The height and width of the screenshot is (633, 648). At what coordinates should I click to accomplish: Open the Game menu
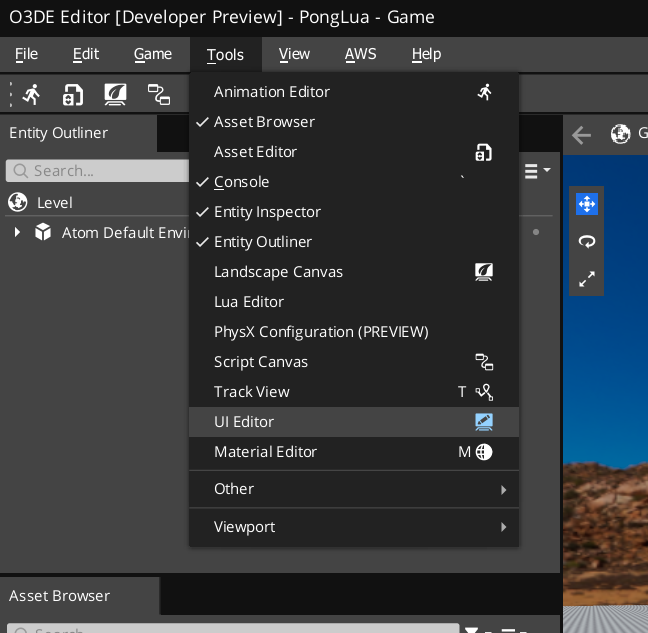[x=152, y=54]
